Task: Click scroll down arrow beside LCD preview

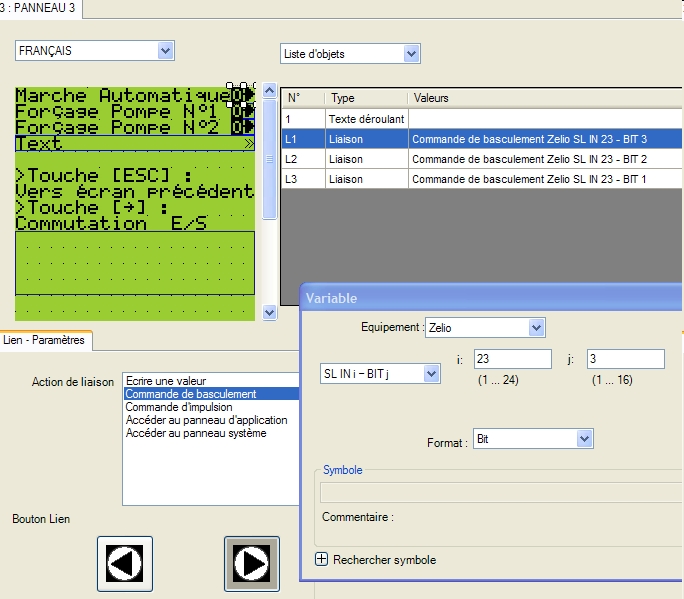Action: coord(270,312)
